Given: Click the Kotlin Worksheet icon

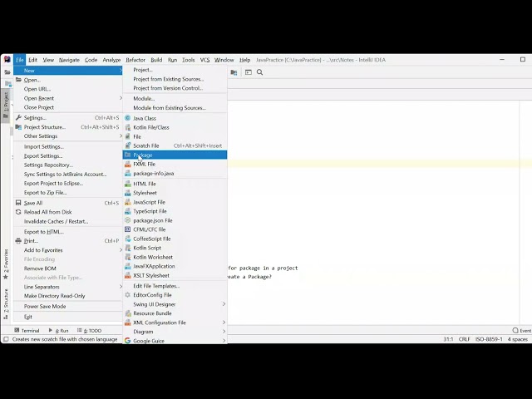Looking at the screenshot, I should point(127,257).
